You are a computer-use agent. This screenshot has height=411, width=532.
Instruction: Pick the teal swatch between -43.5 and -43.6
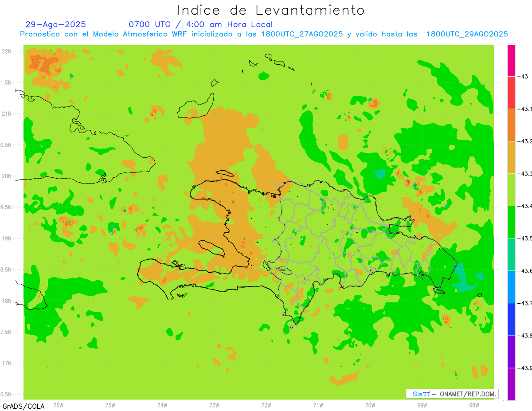[x=511, y=254]
